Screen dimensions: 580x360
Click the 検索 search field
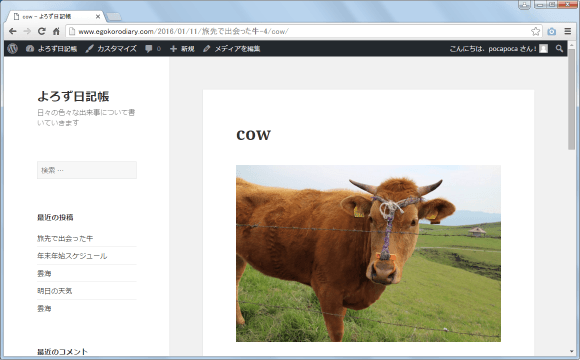(x=87, y=170)
